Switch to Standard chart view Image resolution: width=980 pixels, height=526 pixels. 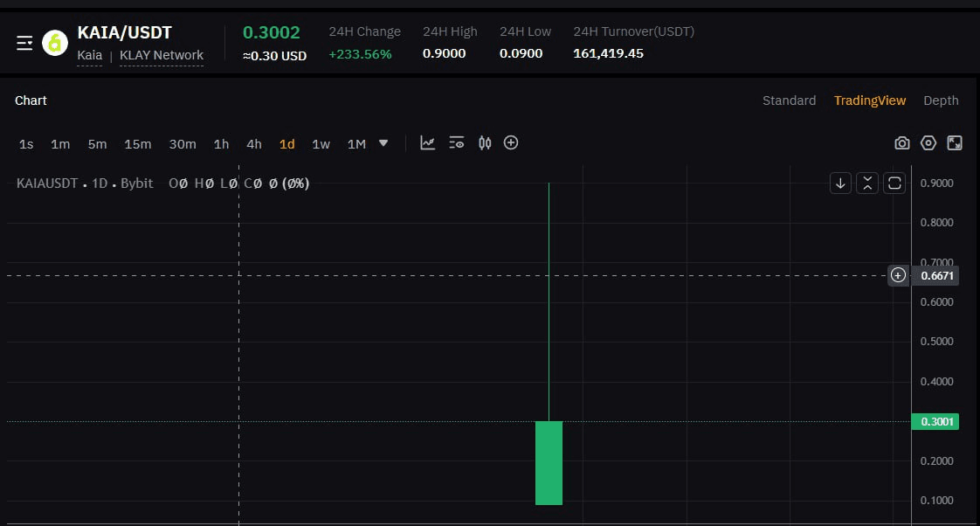coord(789,100)
